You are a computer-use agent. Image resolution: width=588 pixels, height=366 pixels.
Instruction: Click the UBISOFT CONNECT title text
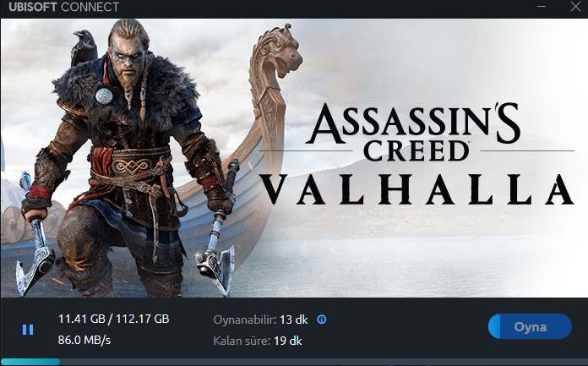pos(63,7)
